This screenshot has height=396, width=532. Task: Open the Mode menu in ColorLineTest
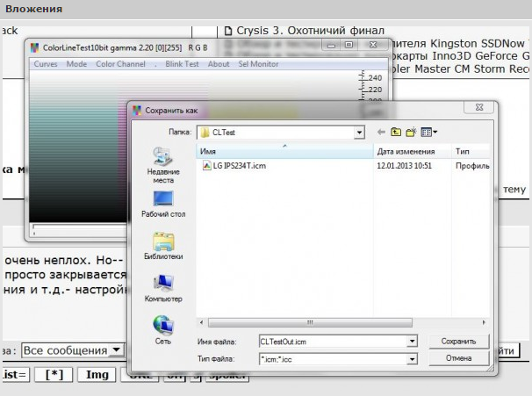pos(76,64)
